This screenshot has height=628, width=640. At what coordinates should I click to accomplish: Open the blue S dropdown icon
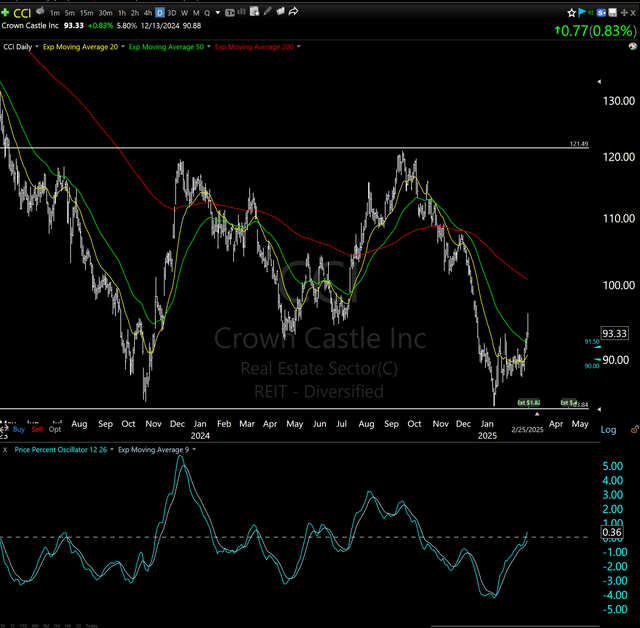pos(601,13)
